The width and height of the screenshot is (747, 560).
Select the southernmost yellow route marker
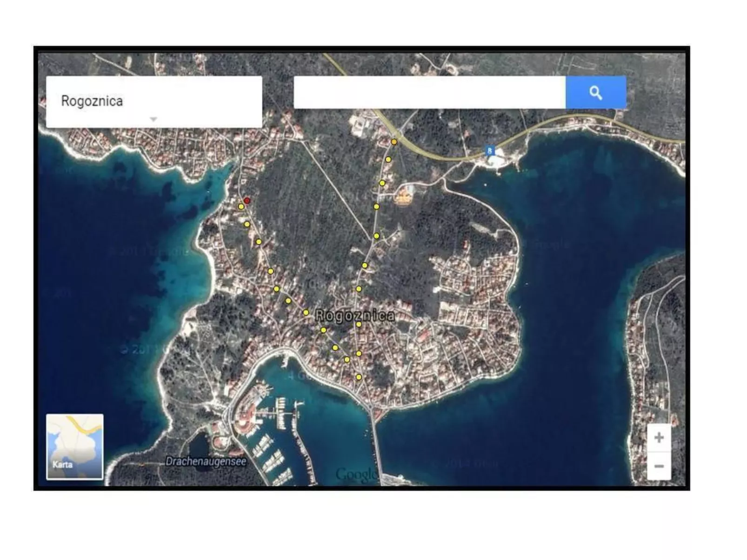coord(359,377)
